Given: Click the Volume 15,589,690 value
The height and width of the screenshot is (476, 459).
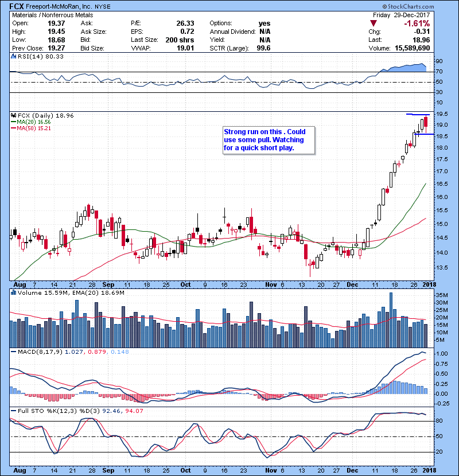Looking at the screenshot, I should [x=412, y=48].
